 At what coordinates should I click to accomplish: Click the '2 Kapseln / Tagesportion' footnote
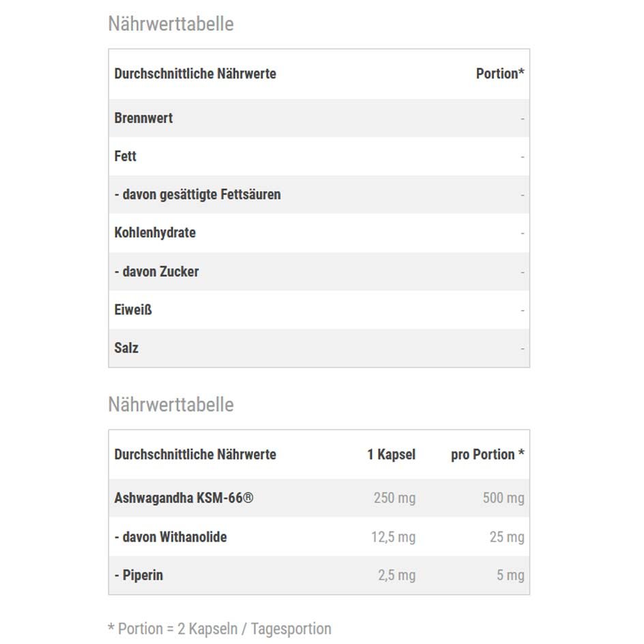pos(220,628)
